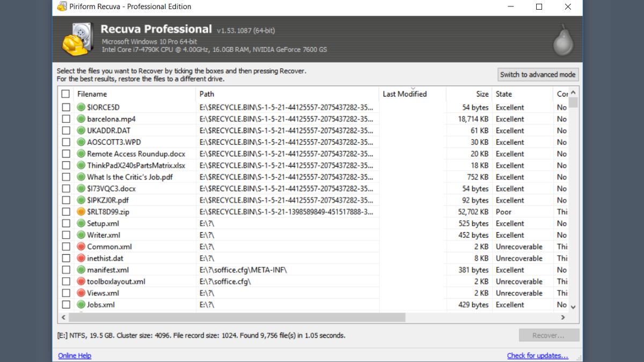
Task: Click green status dot for $I73VQC3.docx
Action: (82, 189)
